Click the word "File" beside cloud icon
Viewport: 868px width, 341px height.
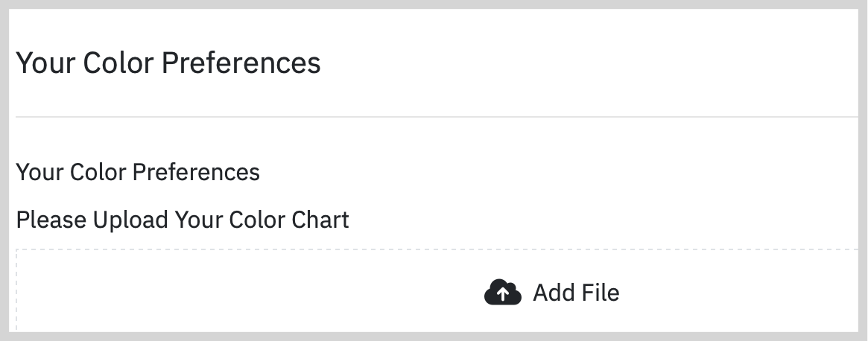(x=600, y=293)
